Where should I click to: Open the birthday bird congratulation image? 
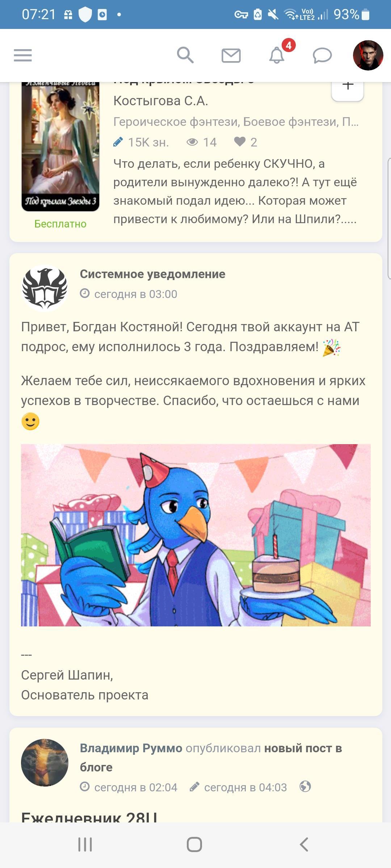196,535
